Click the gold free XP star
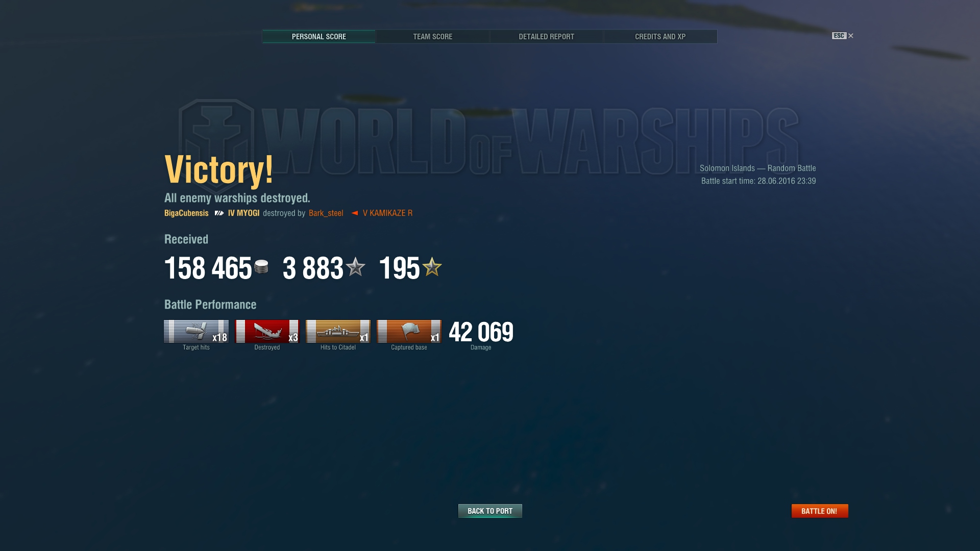Image resolution: width=980 pixels, height=551 pixels. (432, 267)
